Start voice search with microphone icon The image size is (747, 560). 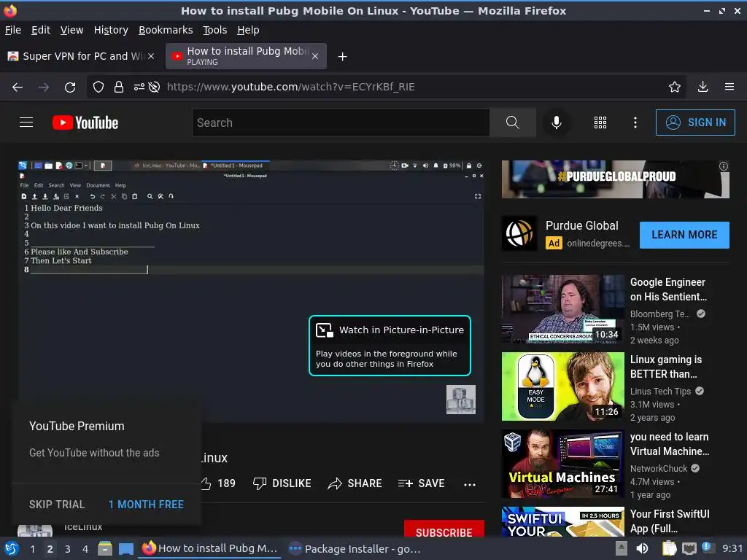point(556,122)
